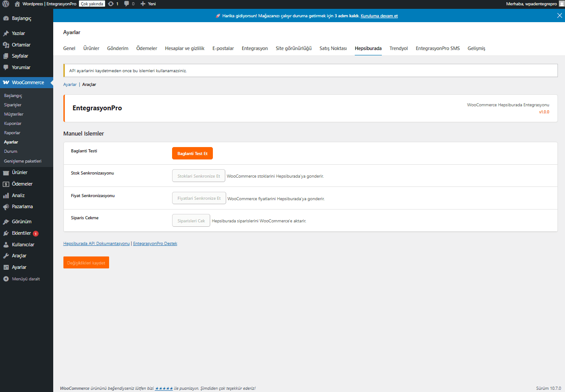Click the Kullanıcılar person icon

coord(6,245)
